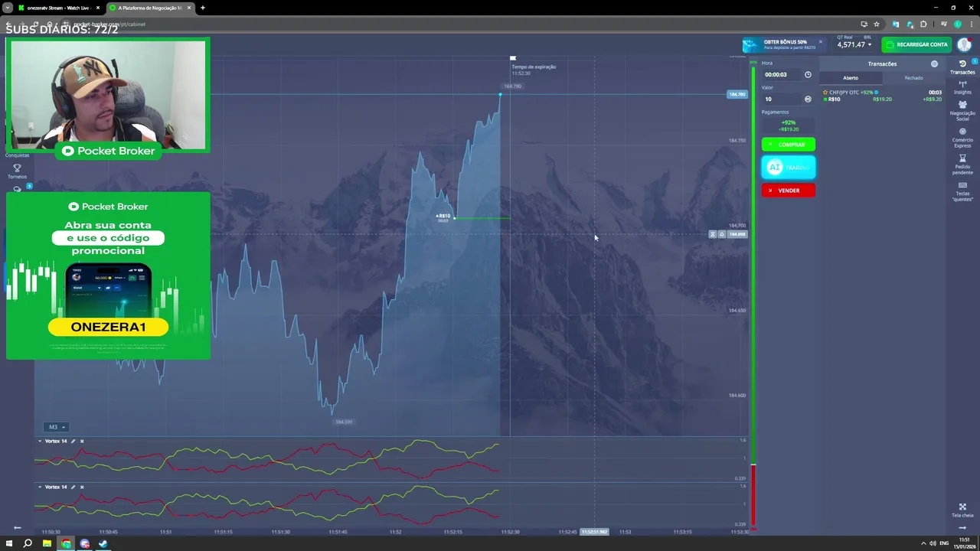The image size is (980, 551).
Task: Click the price alert bell on the cursor price tag
Action: coord(721,234)
